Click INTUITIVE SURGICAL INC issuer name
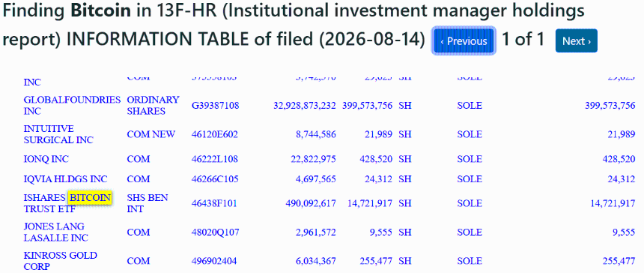 point(58,134)
